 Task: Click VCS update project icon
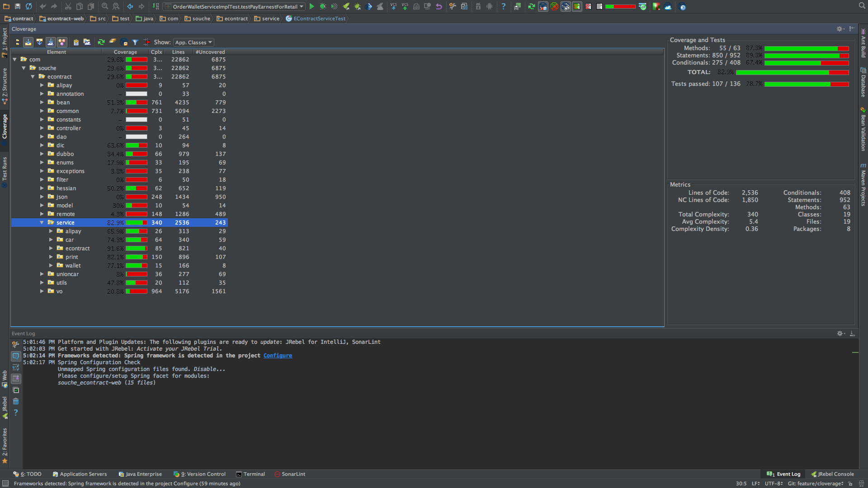[x=393, y=6]
